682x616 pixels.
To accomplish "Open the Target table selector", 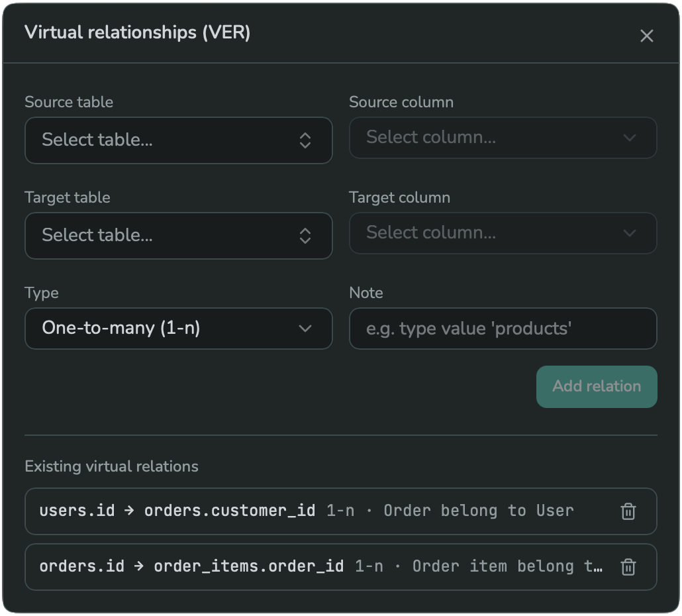I will point(178,236).
